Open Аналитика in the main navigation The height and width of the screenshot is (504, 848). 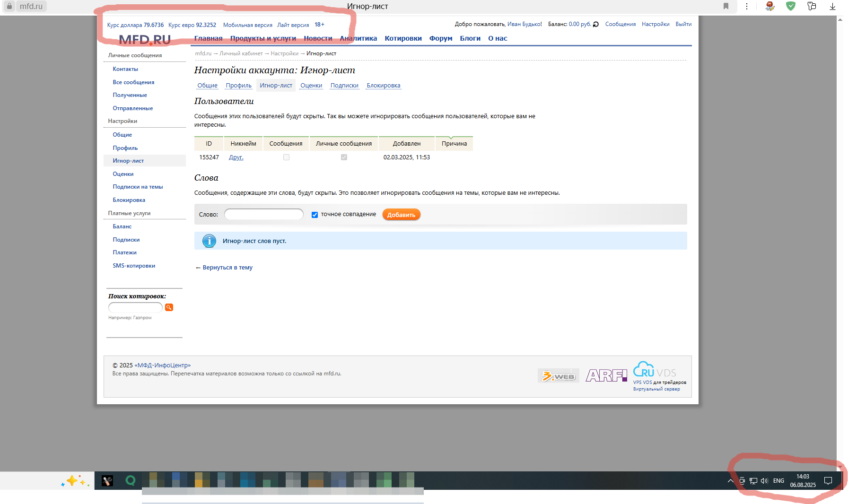coord(358,38)
